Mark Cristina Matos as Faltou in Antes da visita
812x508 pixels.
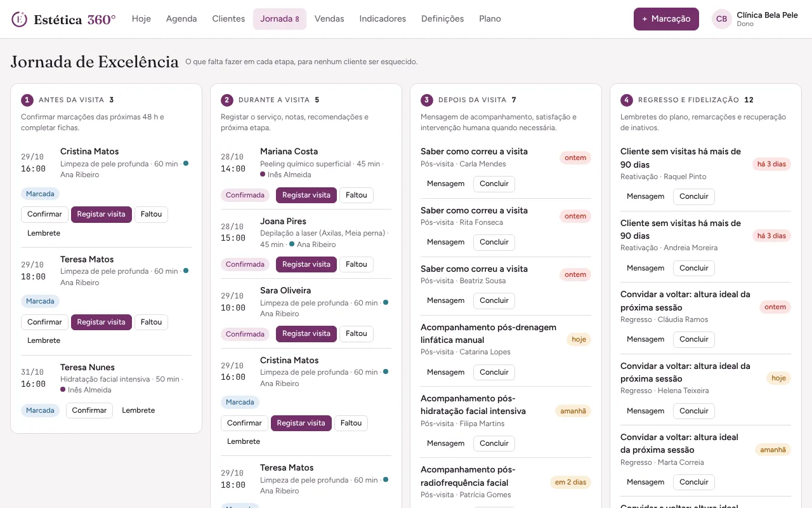tap(151, 215)
